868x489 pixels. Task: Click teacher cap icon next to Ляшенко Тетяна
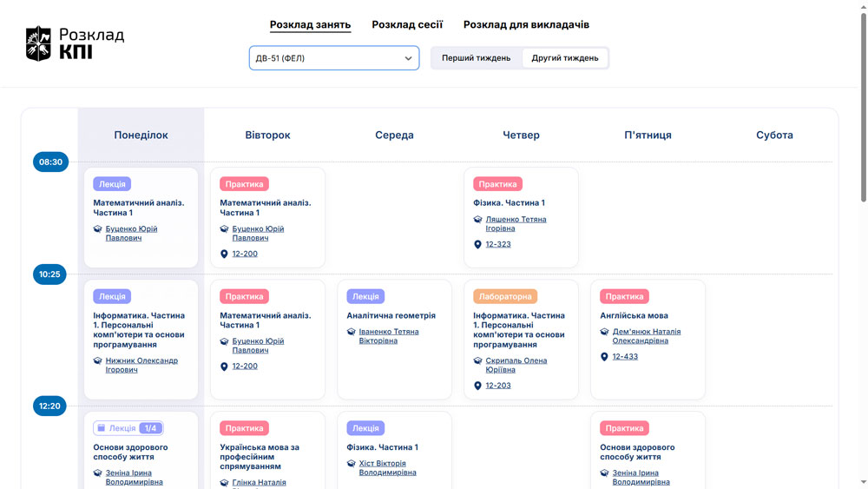pos(477,219)
